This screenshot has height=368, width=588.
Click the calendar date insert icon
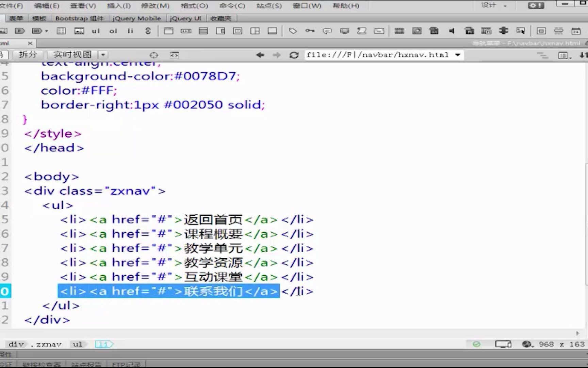tap(576, 31)
